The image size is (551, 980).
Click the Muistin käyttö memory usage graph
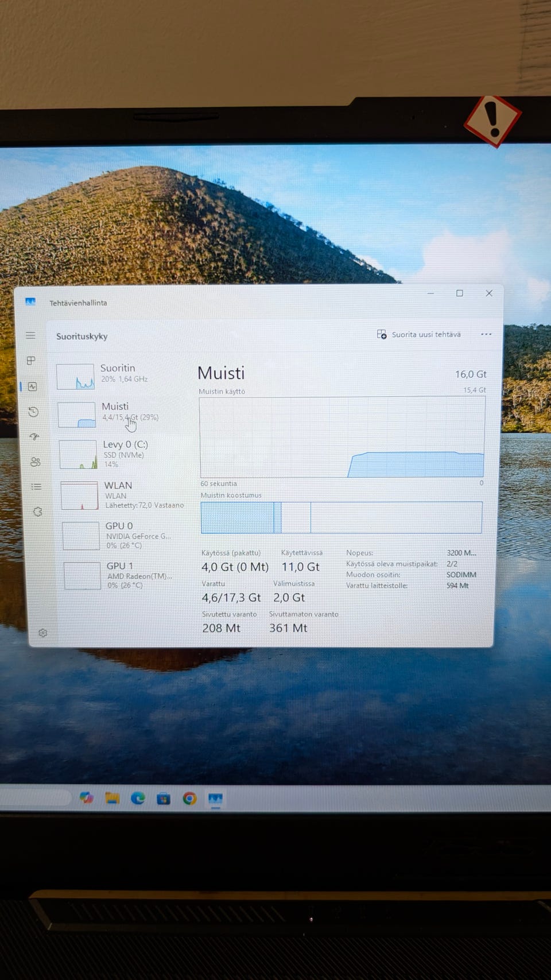(342, 437)
